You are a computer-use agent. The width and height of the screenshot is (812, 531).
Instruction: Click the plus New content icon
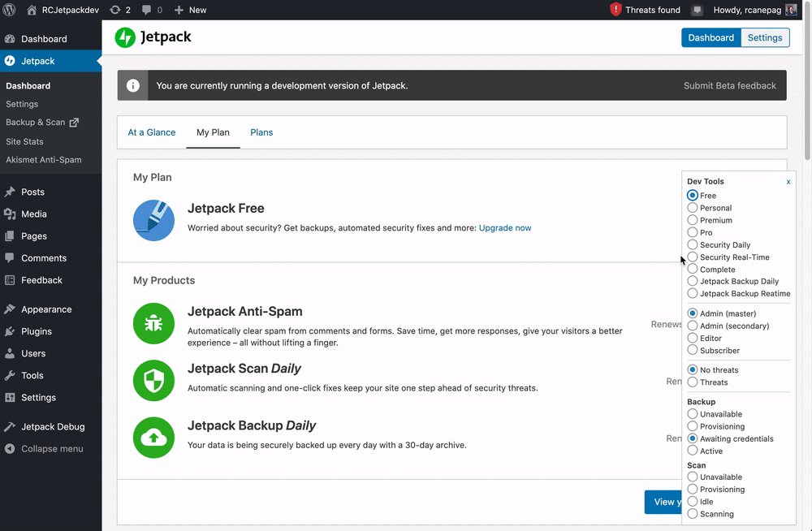(179, 10)
